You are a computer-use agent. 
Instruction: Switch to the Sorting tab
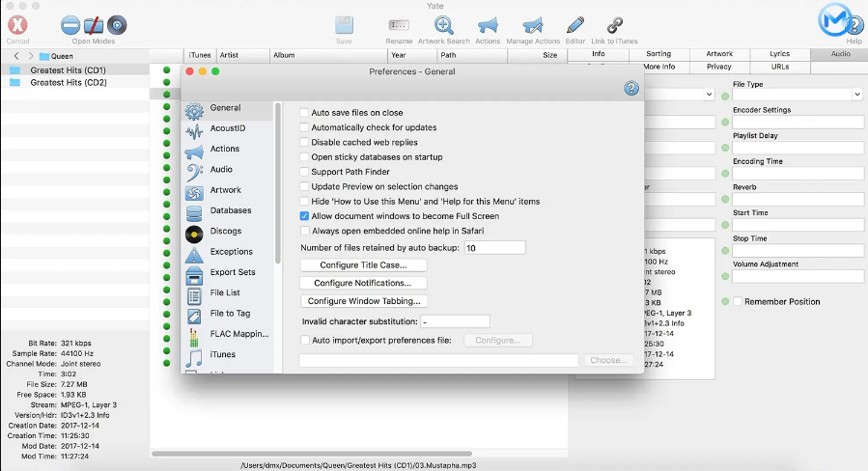pos(658,54)
